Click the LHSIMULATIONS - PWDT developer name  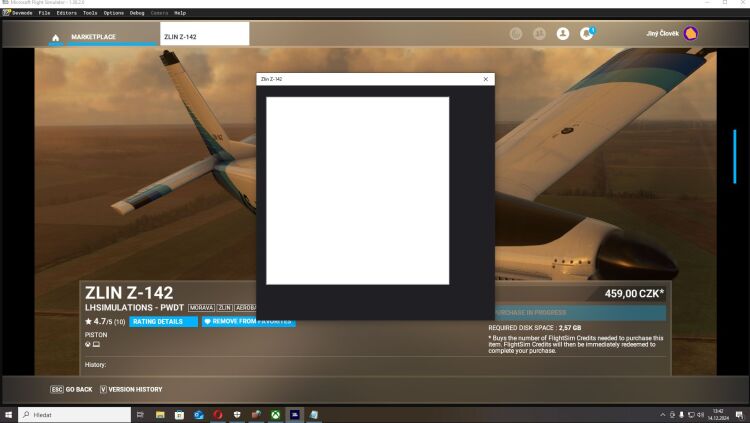pos(134,308)
